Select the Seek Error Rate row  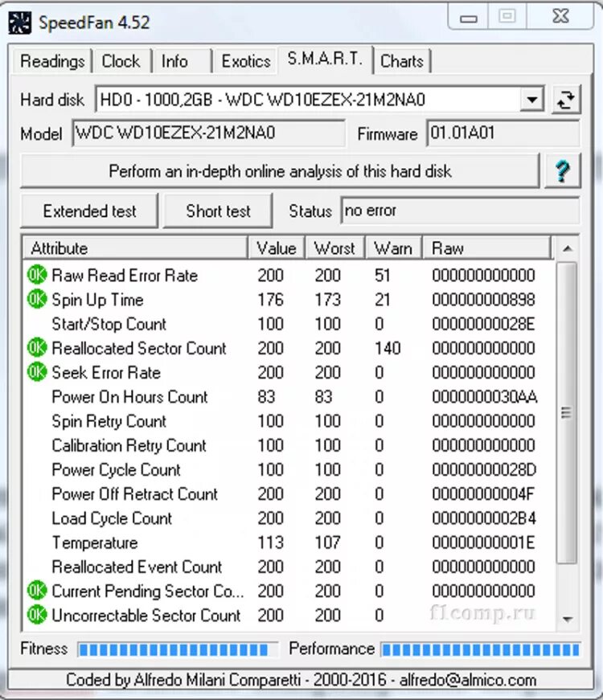tap(289, 372)
